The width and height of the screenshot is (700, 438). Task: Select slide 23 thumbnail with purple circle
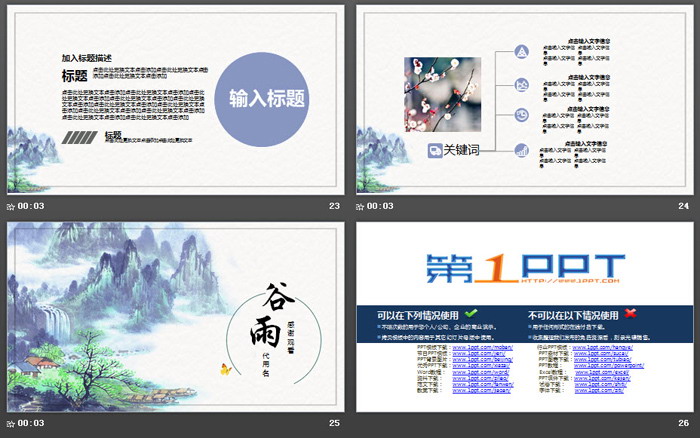pyautogui.click(x=175, y=100)
